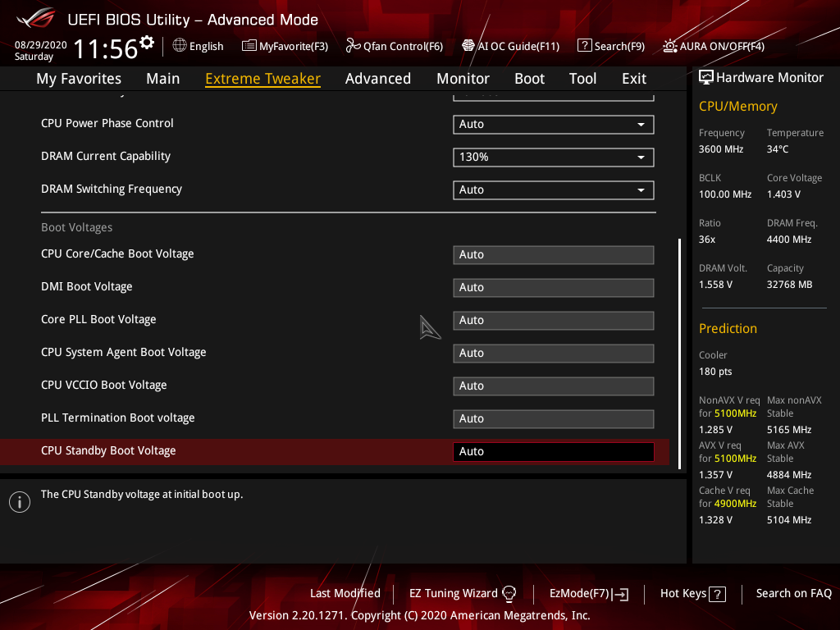840x630 pixels.
Task: Select the DMI Boot Voltage label
Action: (x=87, y=286)
